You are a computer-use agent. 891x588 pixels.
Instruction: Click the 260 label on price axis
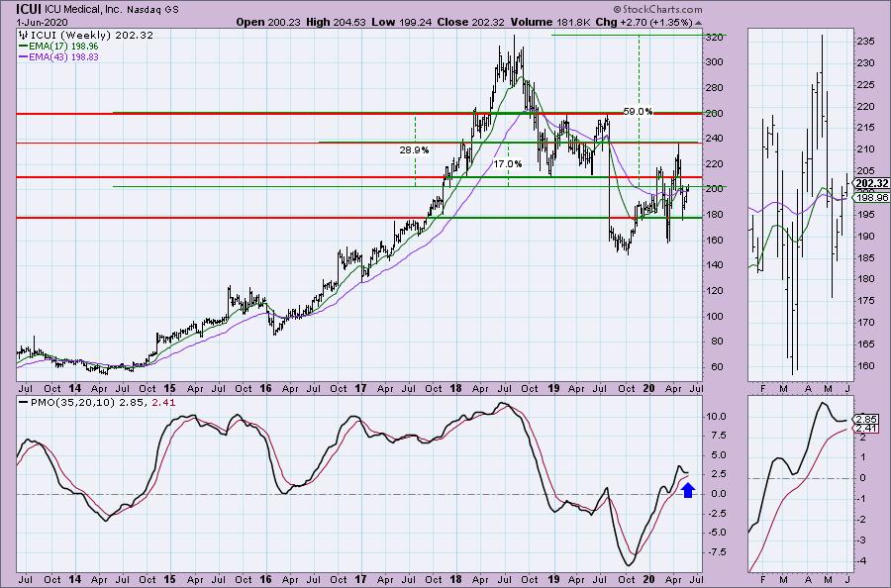click(715, 113)
